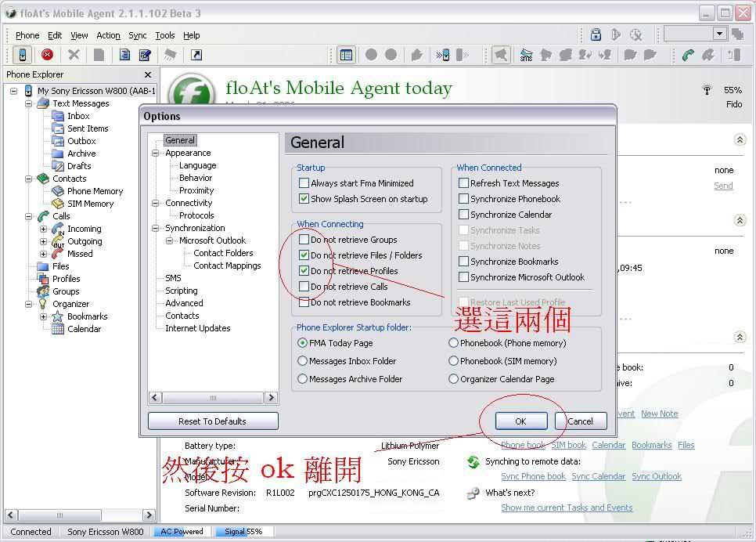Click the red disconnect toolbar icon
Image resolution: width=756 pixels, height=542 pixels.
47,55
